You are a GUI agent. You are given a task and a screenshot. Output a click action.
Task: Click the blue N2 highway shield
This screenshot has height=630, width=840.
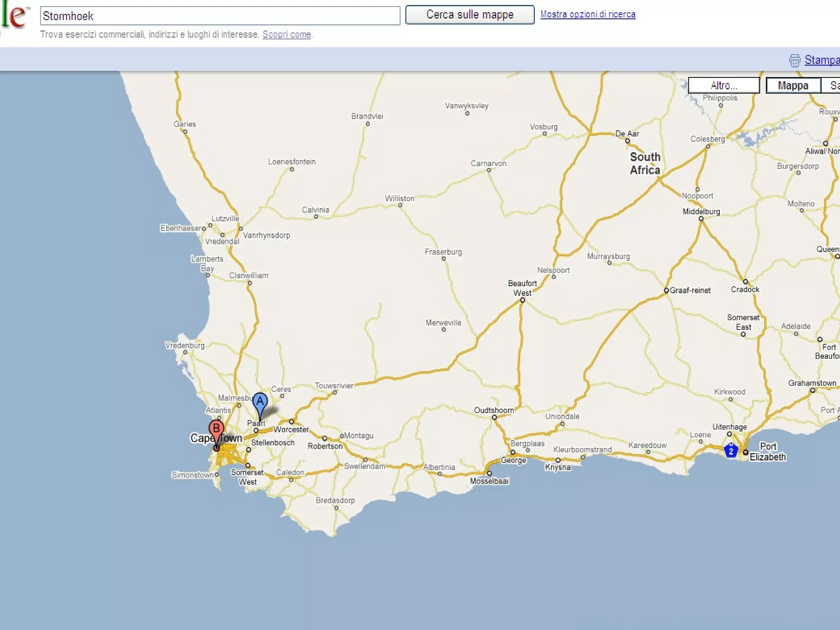point(730,450)
